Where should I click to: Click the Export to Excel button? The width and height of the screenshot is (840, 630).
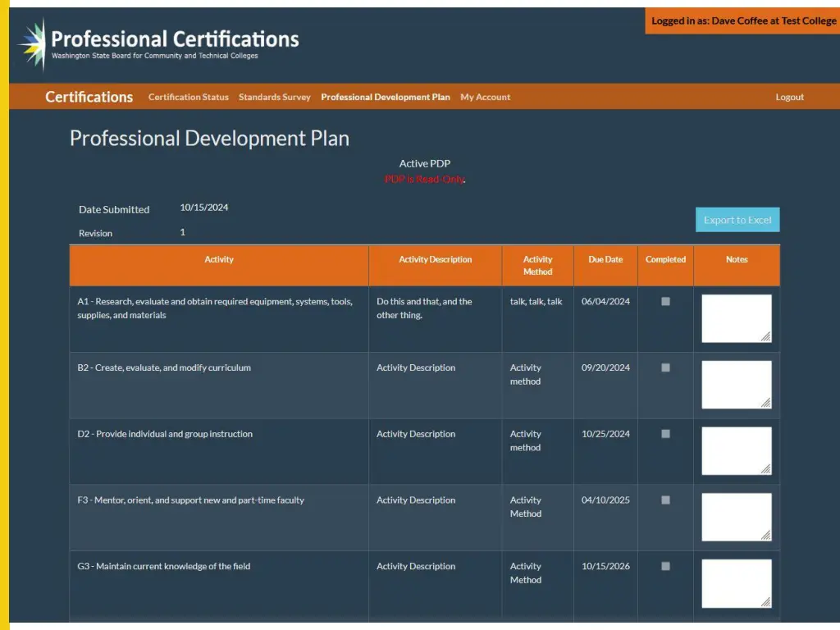click(x=737, y=220)
